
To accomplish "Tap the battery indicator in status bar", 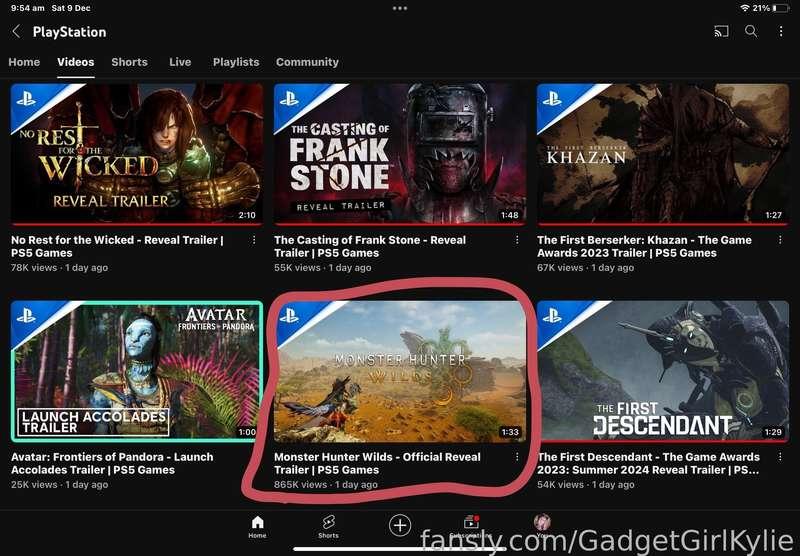I will pyautogui.click(x=781, y=8).
